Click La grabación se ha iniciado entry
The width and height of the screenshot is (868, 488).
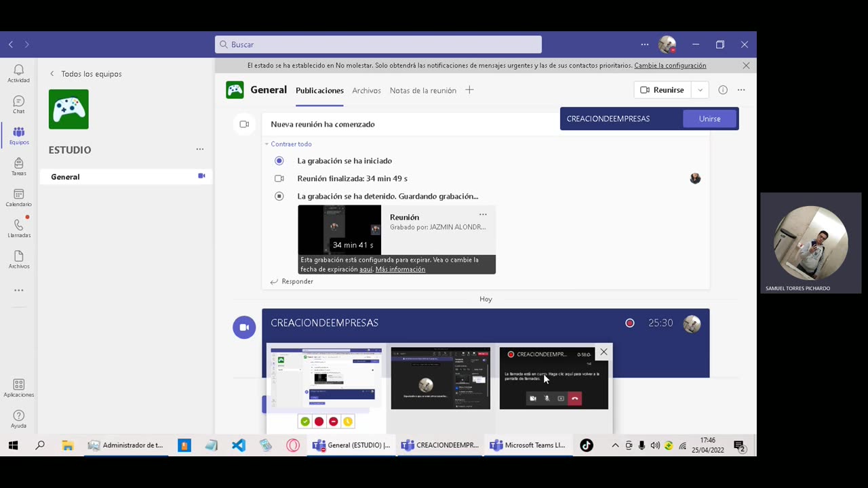pos(344,161)
